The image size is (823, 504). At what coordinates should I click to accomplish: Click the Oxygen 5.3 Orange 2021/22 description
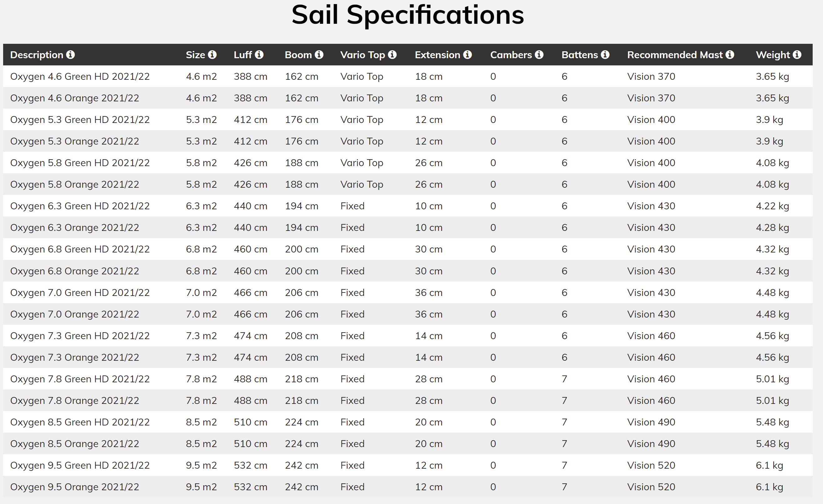click(x=74, y=141)
